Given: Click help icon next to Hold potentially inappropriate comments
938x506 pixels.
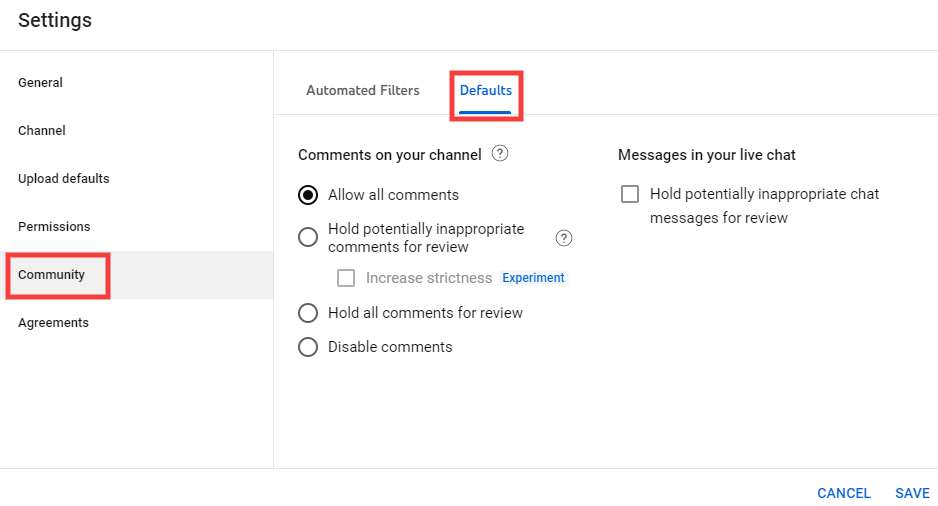Looking at the screenshot, I should click(x=564, y=238).
